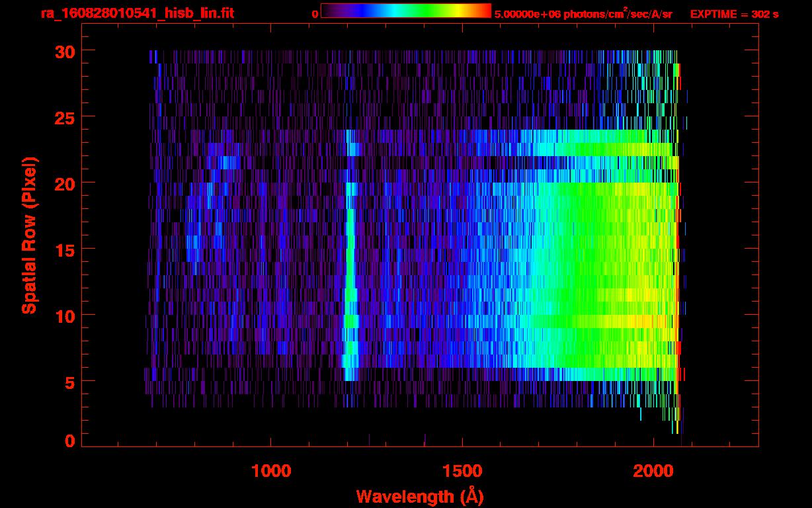This screenshot has width=812, height=508.
Task: Click the y-axis tick label 15
Action: click(65, 249)
